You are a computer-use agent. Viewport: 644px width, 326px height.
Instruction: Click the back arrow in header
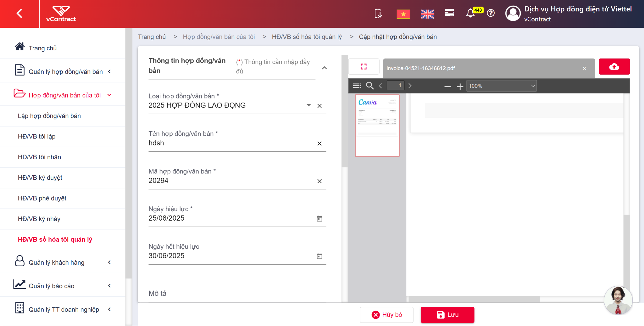pos(19,14)
